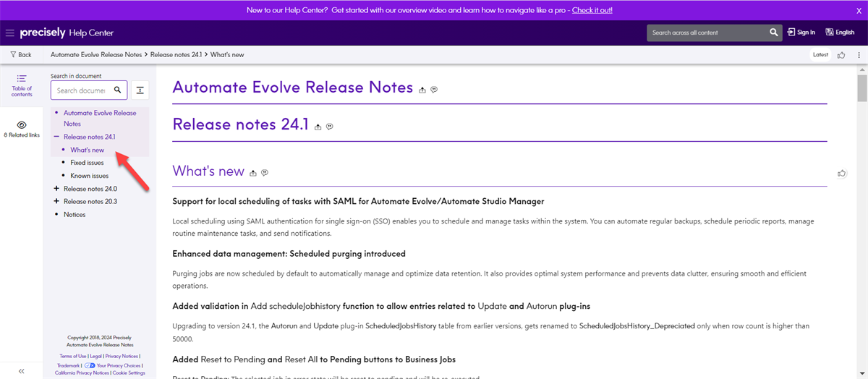Open the 8 Related links panel tab
Viewport: 868px width, 379px height.
click(x=22, y=129)
